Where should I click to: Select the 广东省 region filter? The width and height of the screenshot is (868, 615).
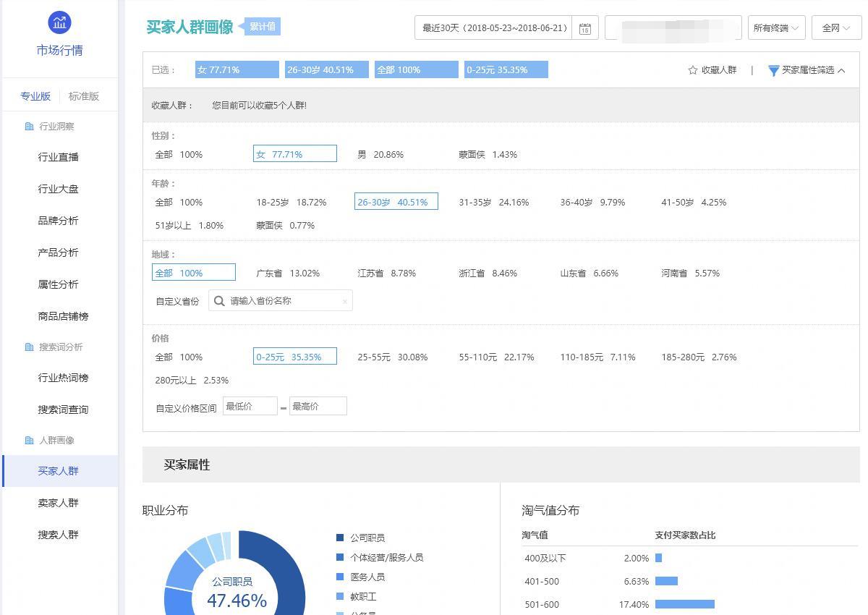(x=289, y=273)
